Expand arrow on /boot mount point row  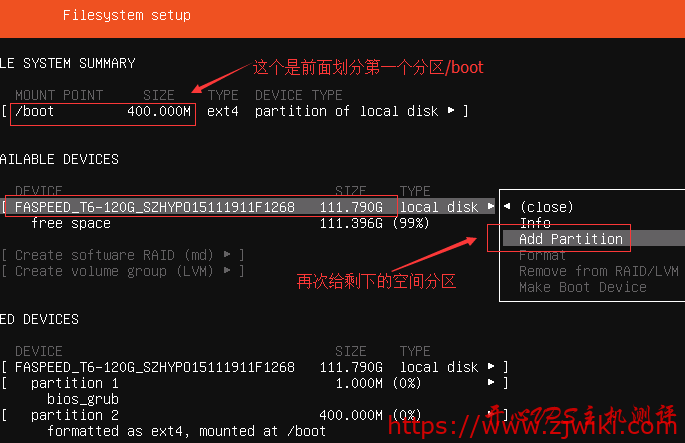click(x=451, y=111)
